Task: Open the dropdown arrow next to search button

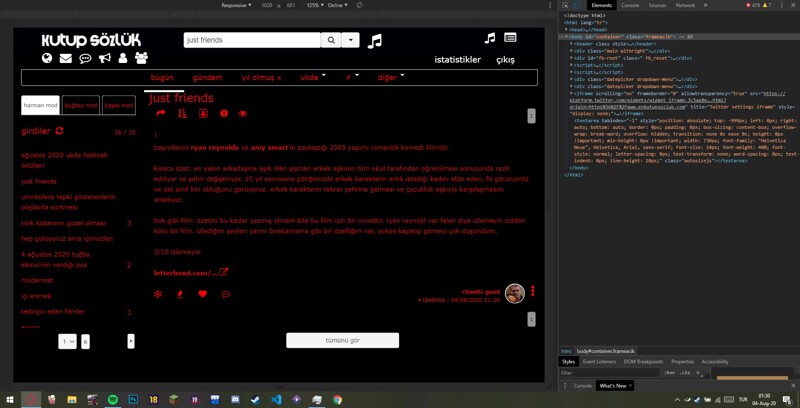Action: [x=350, y=40]
